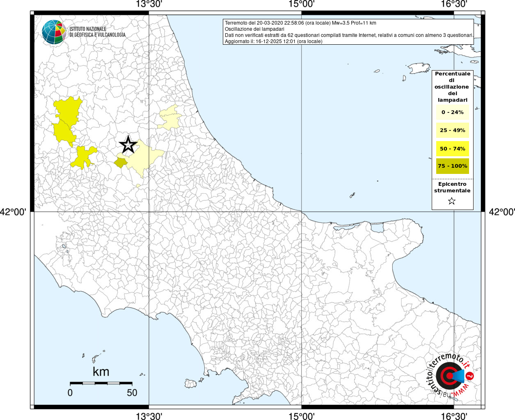
Task: Click the 'Terremoto del 20-03-2020' header line
Action: coord(300,23)
